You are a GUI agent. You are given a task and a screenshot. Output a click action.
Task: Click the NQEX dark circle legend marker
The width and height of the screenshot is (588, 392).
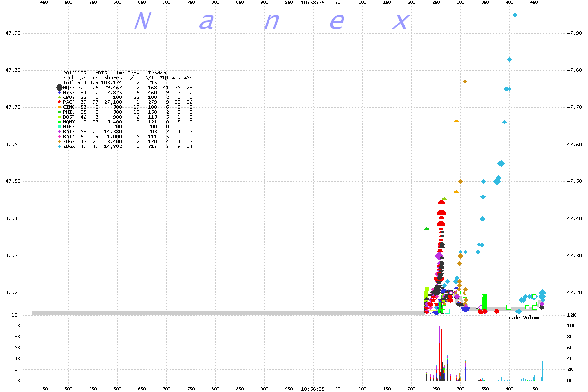(x=59, y=87)
